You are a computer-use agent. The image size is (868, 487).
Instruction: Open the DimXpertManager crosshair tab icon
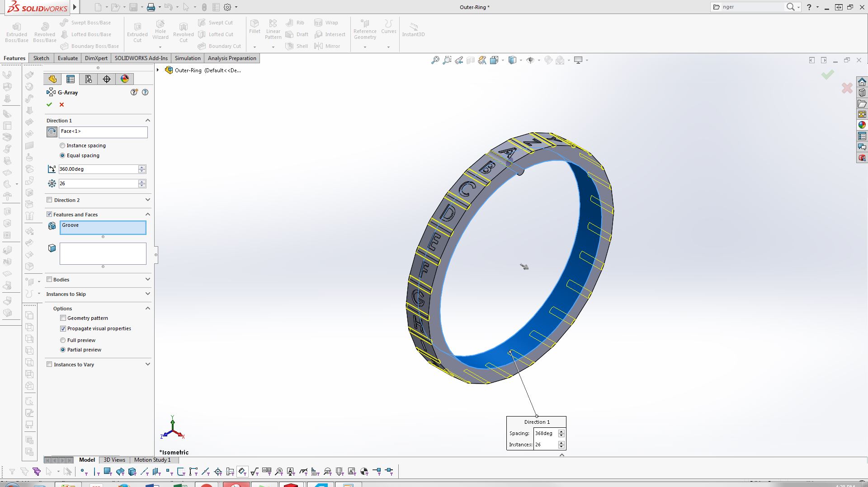tap(107, 79)
